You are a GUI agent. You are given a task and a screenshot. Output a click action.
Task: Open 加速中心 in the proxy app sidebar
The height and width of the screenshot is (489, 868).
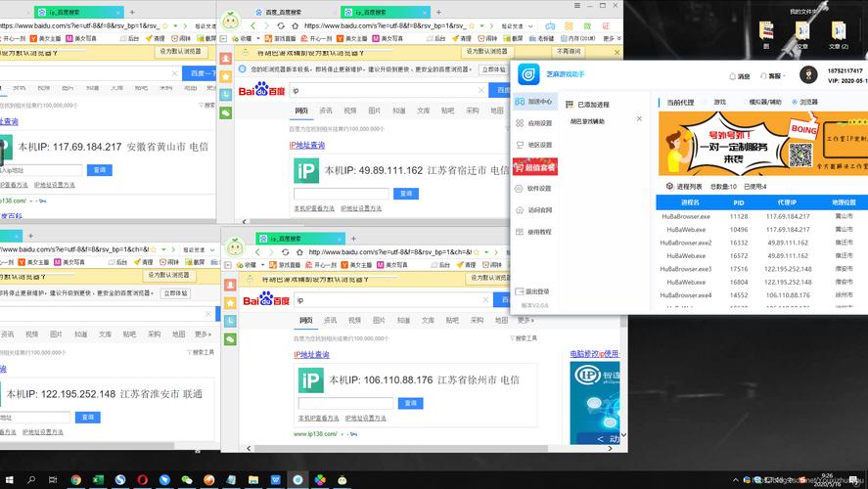533,102
